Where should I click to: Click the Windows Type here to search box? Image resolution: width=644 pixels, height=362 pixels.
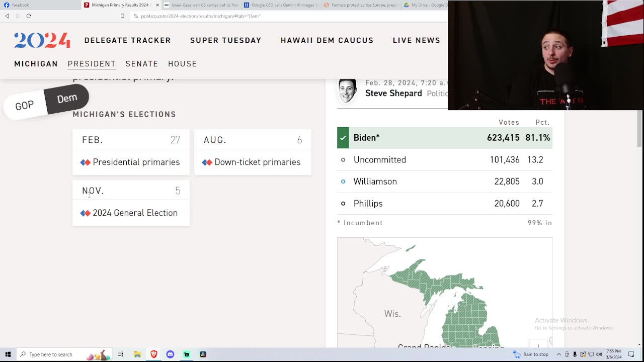63,354
